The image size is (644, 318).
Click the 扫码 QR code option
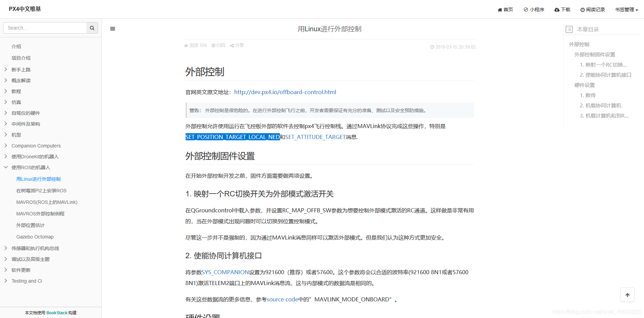218,45
